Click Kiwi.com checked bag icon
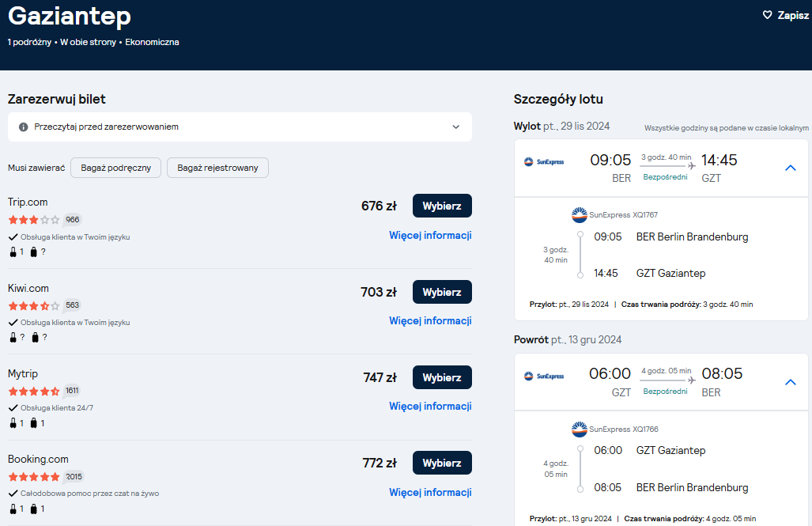The height and width of the screenshot is (526, 812). click(x=36, y=338)
